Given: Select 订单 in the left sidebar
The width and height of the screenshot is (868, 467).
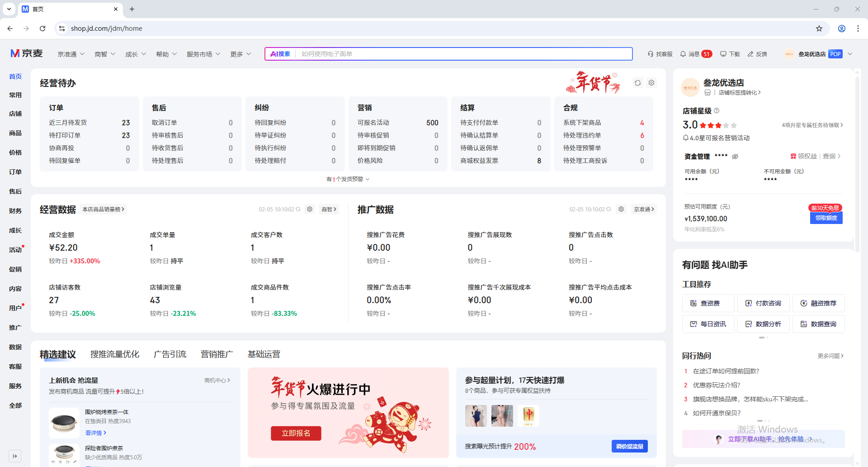Looking at the screenshot, I should 15,172.
